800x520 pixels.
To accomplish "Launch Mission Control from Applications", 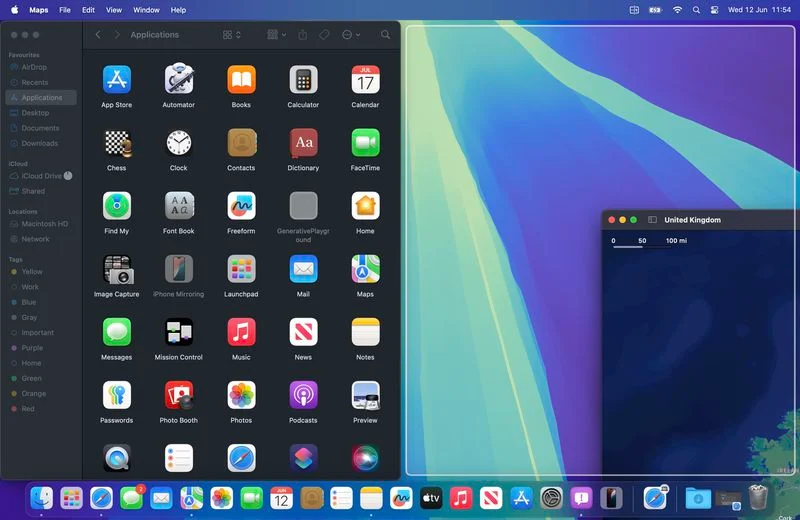I will [x=179, y=333].
